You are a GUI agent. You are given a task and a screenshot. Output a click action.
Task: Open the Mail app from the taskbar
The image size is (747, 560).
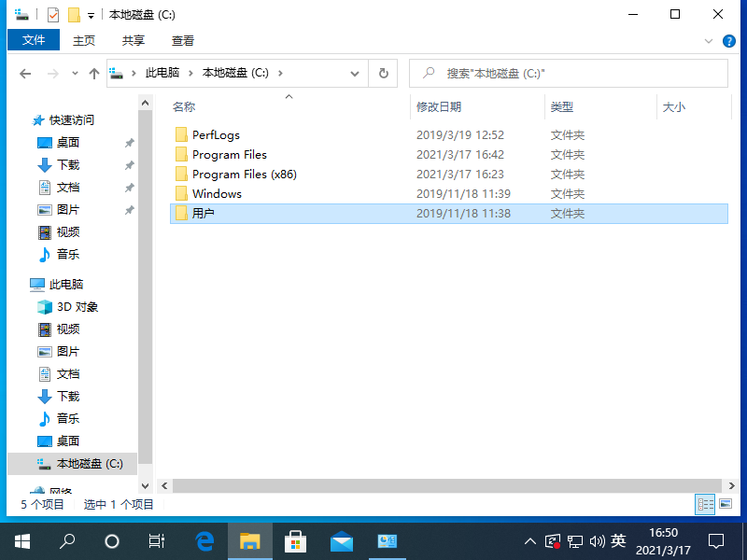[x=341, y=540]
